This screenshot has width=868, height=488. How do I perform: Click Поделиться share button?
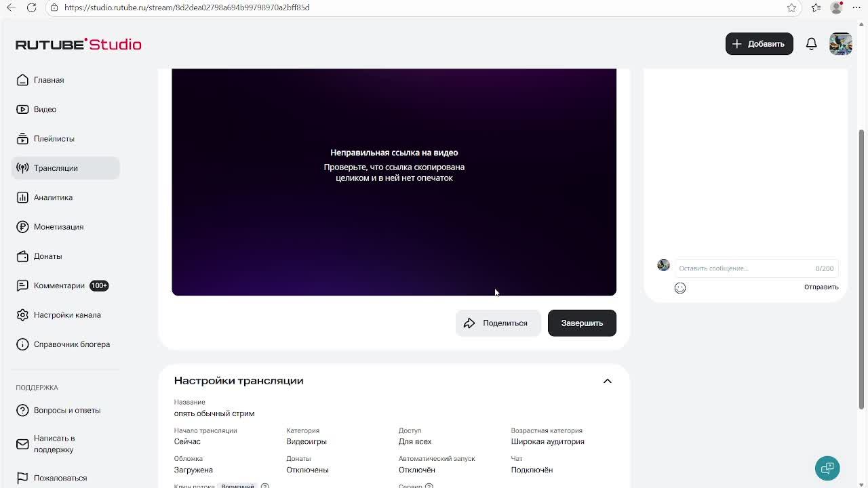click(498, 323)
